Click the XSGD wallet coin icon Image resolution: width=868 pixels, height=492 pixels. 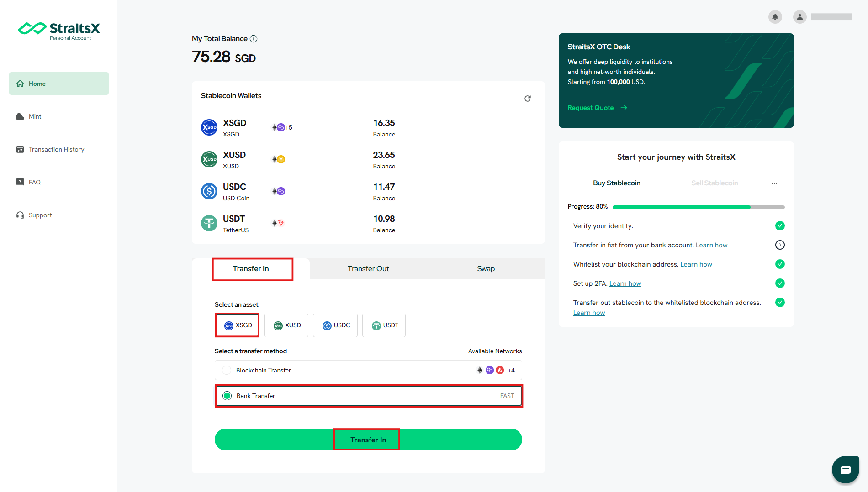pyautogui.click(x=209, y=127)
